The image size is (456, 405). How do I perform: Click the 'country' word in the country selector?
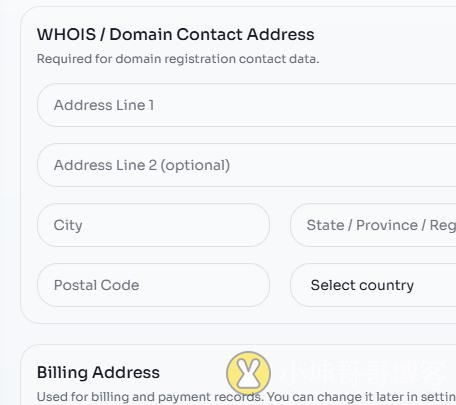387,286
